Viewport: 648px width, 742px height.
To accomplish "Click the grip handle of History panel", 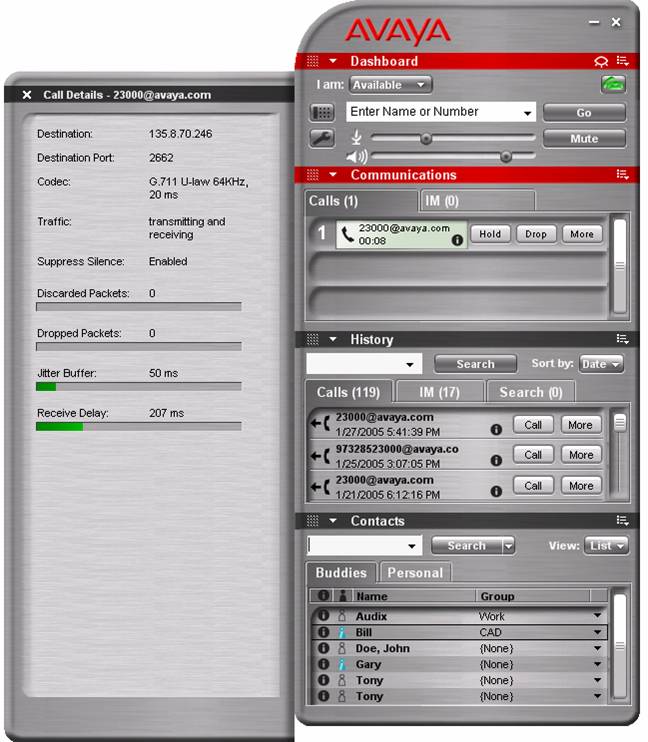I will (x=312, y=339).
